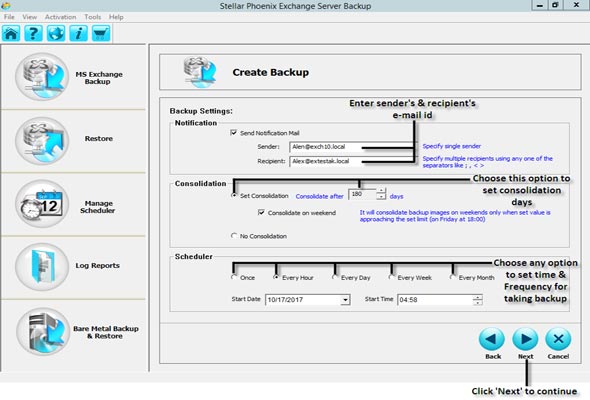The height and width of the screenshot is (400, 590).
Task: Open the View menu
Action: pyautogui.click(x=29, y=17)
